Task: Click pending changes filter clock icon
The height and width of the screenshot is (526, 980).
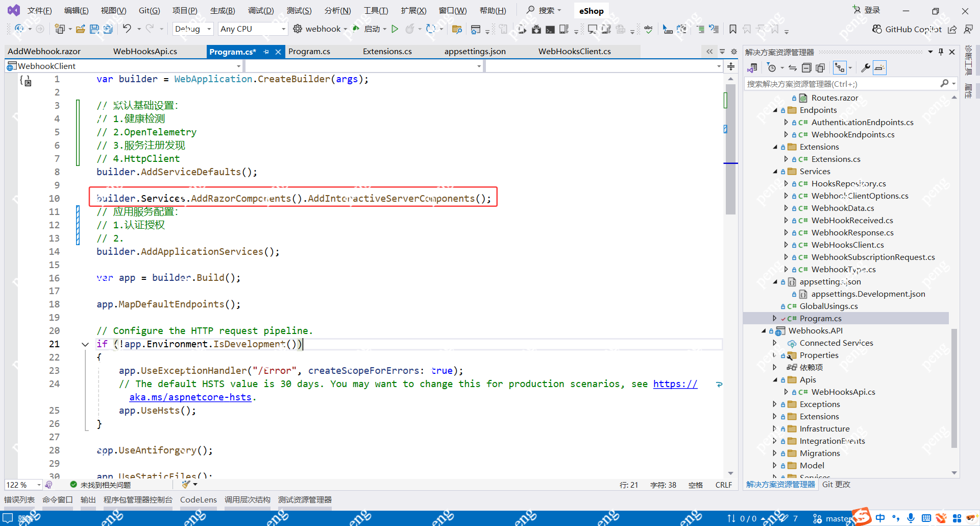Action: pos(772,68)
